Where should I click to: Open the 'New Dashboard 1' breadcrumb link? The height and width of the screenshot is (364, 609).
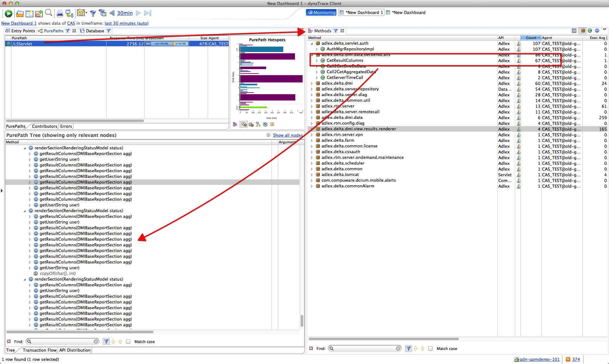[19, 23]
